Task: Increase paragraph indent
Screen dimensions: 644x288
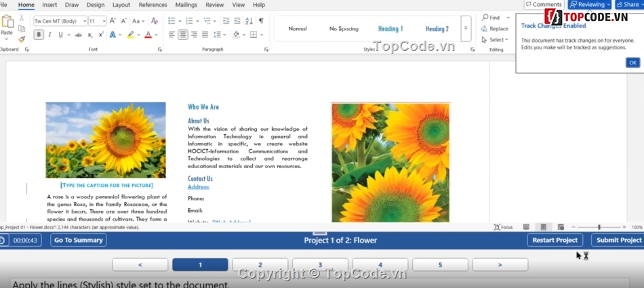Action: [237, 21]
